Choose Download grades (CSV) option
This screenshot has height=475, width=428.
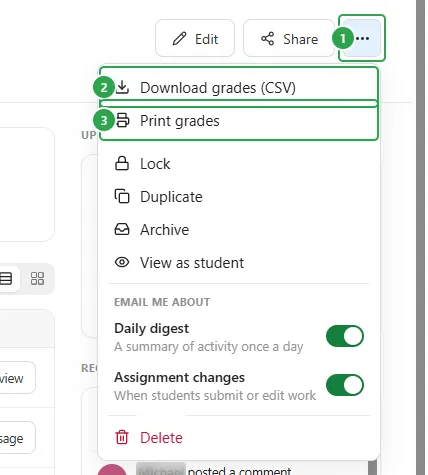[239, 88]
